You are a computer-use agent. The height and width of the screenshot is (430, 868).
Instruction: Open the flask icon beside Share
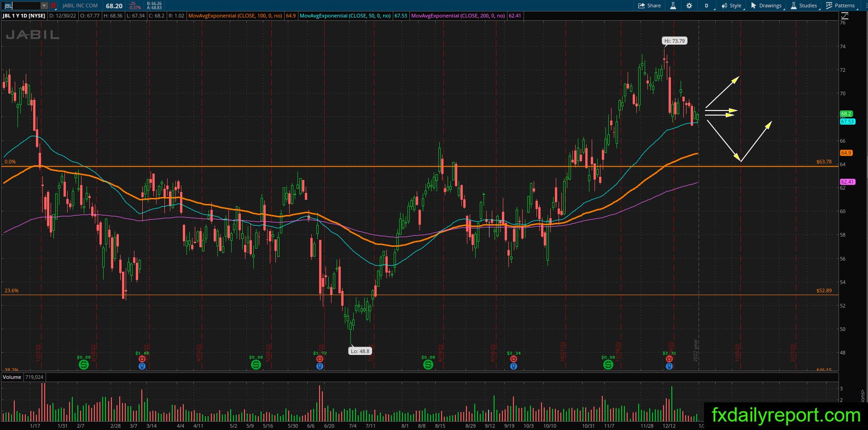pos(673,6)
